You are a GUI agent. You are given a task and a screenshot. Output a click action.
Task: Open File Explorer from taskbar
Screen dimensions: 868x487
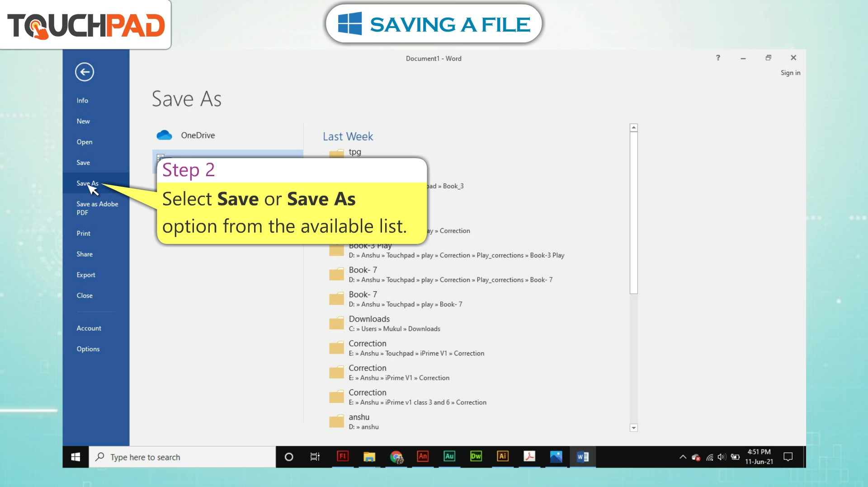point(369,457)
